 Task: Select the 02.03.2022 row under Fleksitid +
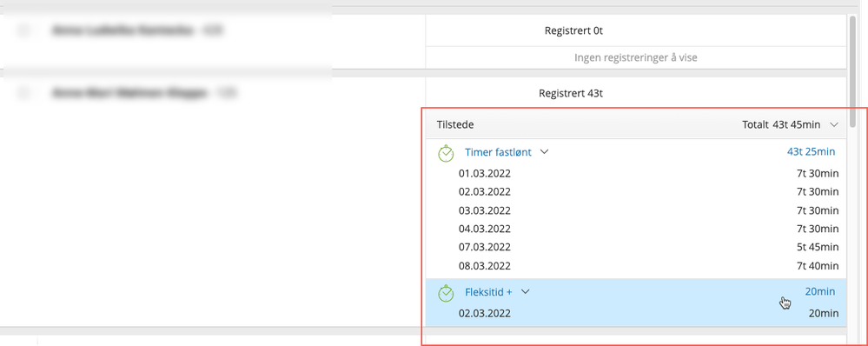636,313
